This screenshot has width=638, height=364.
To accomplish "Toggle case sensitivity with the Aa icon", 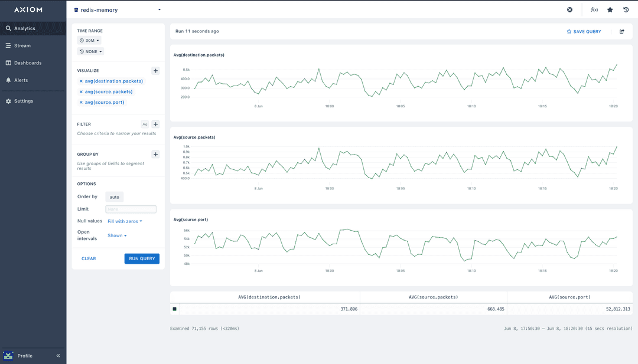I will [145, 124].
